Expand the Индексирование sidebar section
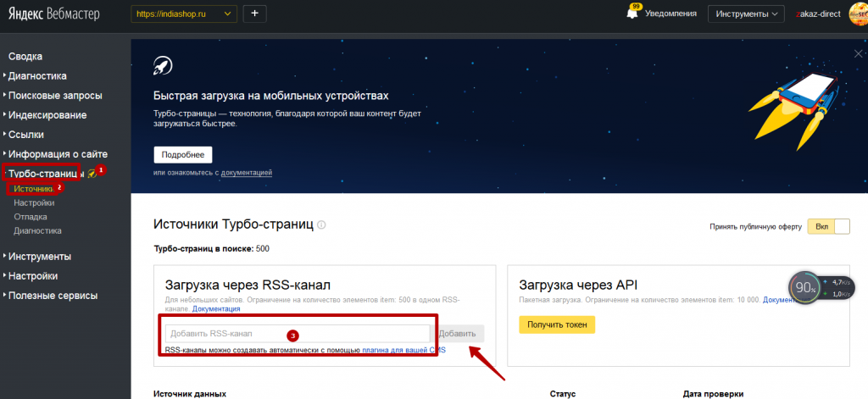 [x=47, y=114]
